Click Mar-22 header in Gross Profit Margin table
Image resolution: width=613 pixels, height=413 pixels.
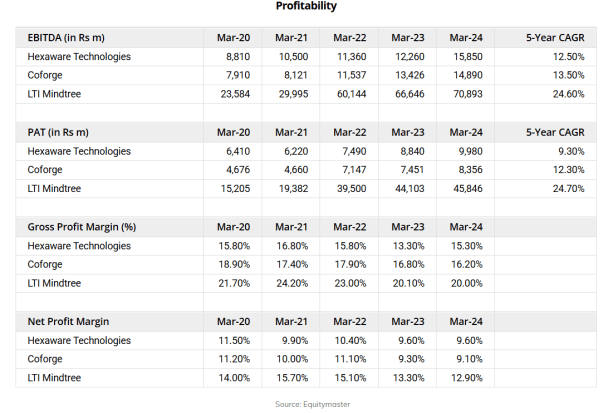coord(350,227)
